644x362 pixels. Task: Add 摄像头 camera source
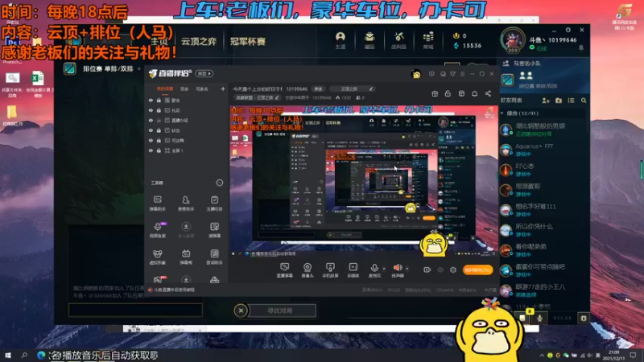point(308,270)
